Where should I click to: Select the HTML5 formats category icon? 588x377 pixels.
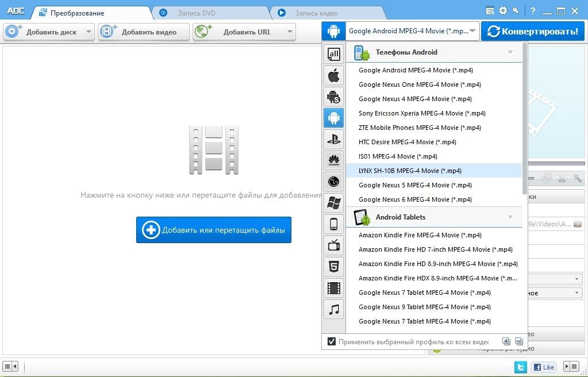[x=333, y=267]
